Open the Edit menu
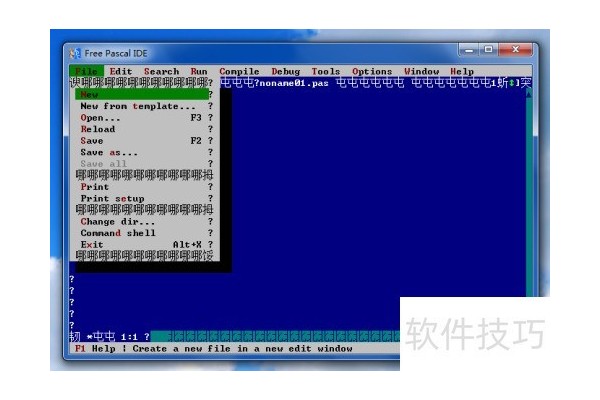The image size is (600, 400). pyautogui.click(x=121, y=71)
